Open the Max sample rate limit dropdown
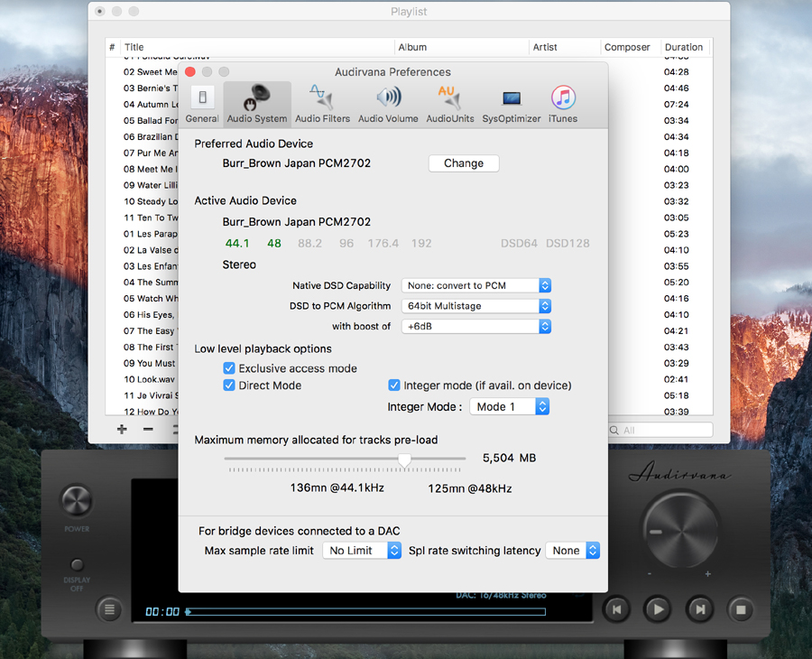 pyautogui.click(x=362, y=550)
